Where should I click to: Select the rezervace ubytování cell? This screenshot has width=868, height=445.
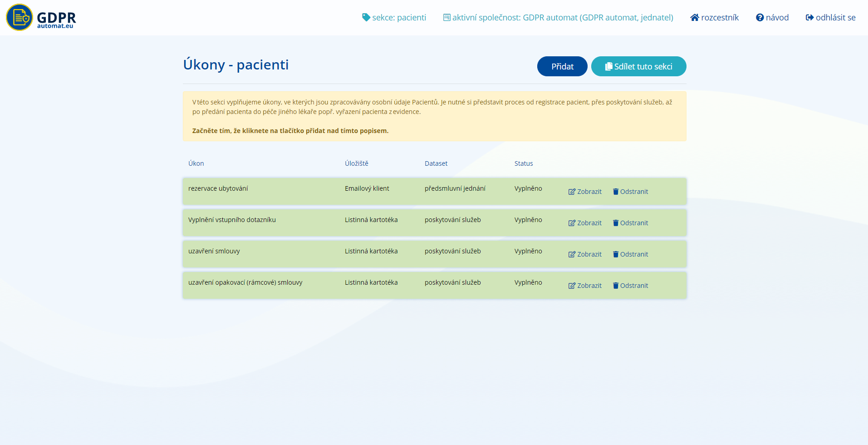point(218,188)
